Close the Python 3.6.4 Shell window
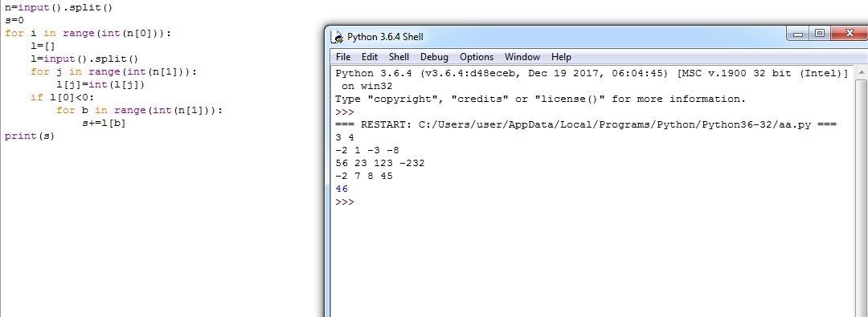The width and height of the screenshot is (868, 317). (849, 35)
